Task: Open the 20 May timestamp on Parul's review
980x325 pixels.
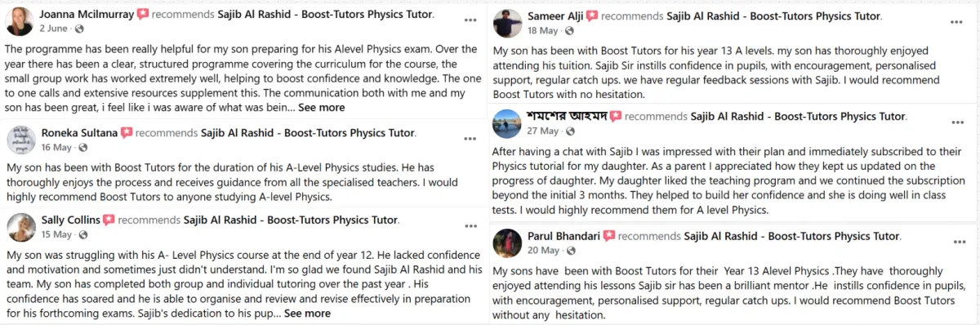Action: (543, 251)
